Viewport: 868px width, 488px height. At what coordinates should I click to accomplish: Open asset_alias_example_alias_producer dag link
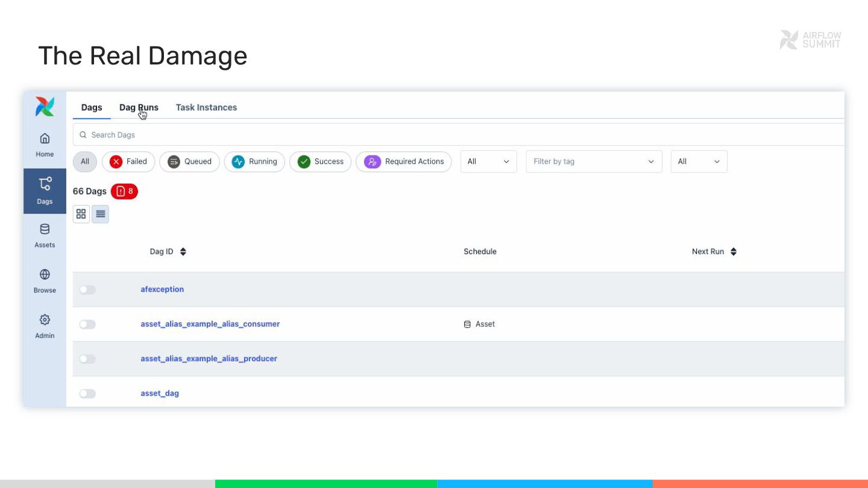(209, 358)
